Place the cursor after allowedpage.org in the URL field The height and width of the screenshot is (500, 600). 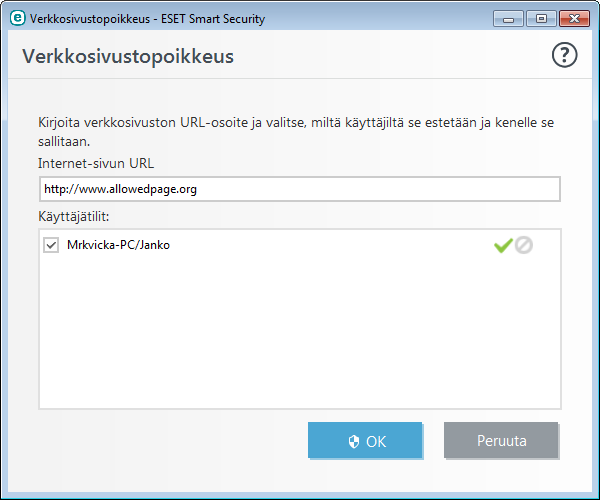198,189
